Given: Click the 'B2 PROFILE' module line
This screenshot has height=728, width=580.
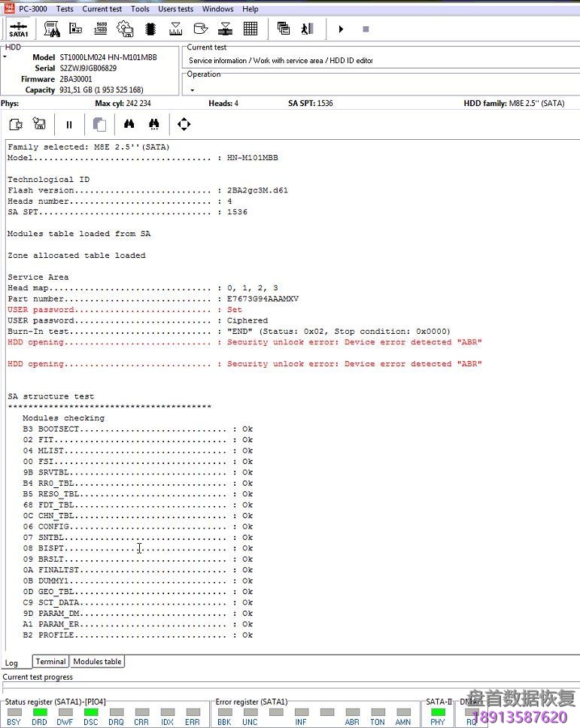Looking at the screenshot, I should 138,635.
